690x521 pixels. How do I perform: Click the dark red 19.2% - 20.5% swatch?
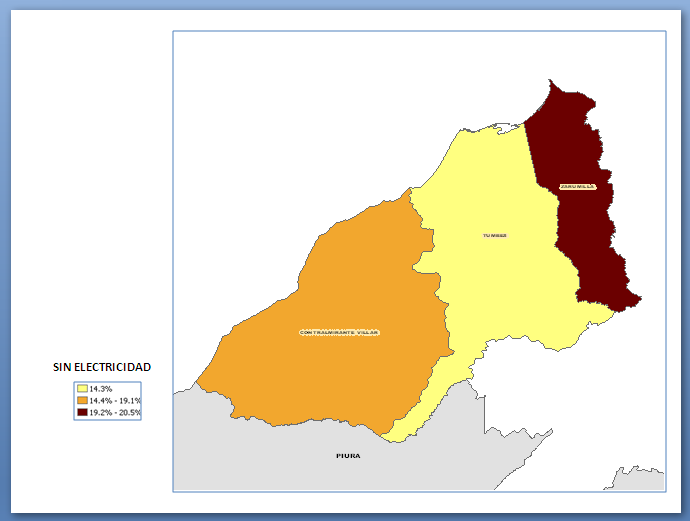click(82, 412)
